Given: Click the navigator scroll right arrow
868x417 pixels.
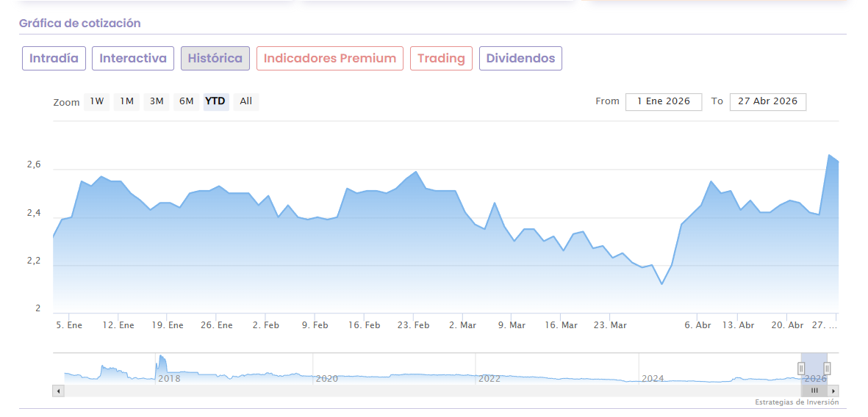Looking at the screenshot, I should tap(833, 391).
